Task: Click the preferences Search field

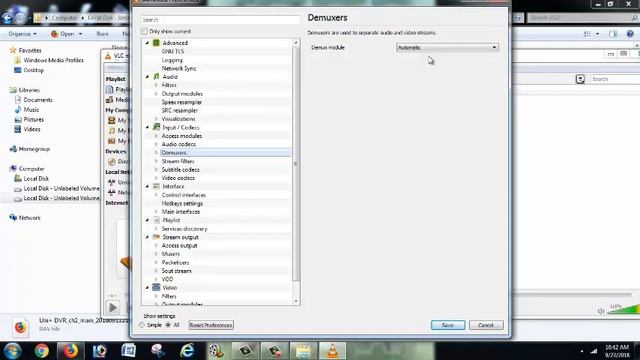Action: tap(220, 20)
